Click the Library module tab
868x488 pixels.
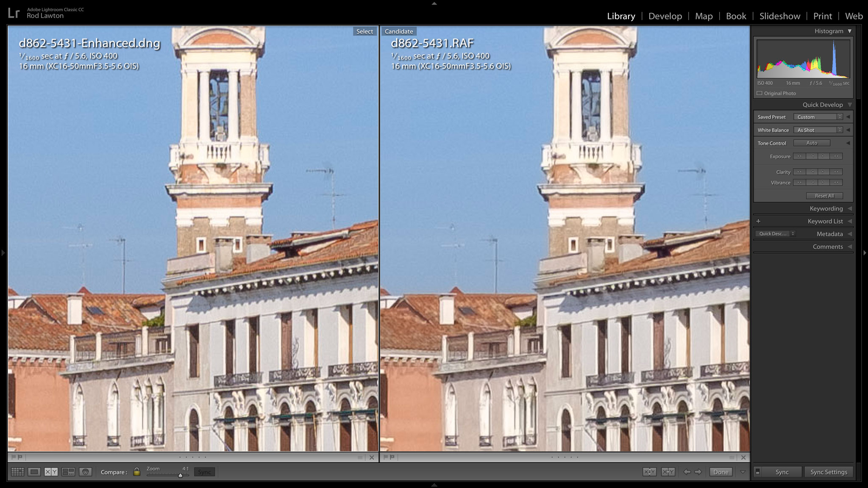tap(620, 16)
